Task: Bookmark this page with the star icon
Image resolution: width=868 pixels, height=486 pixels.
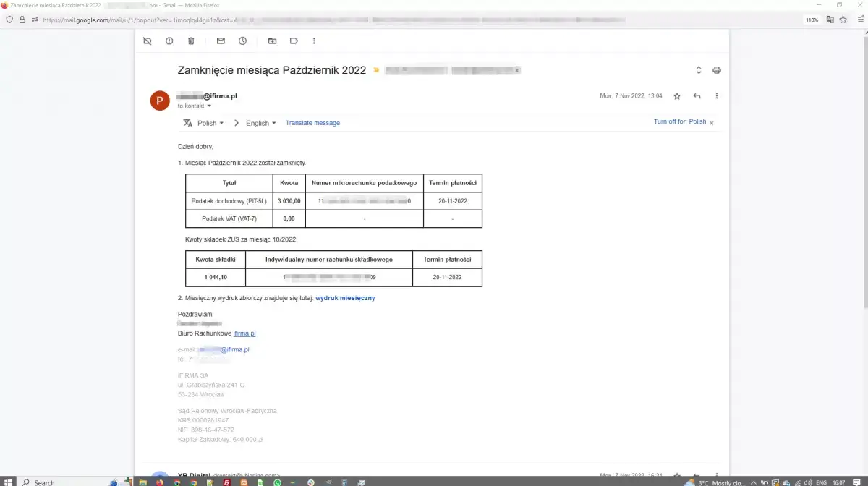Action: (x=843, y=20)
